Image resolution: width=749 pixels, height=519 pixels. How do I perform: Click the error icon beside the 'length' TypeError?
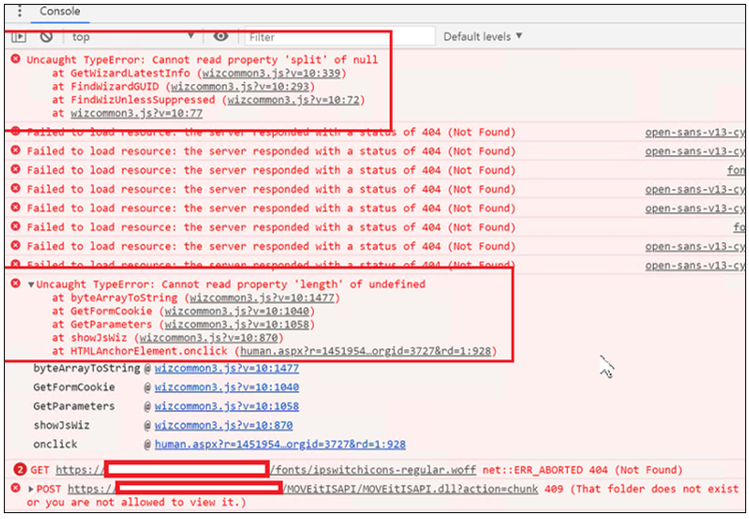pos(15,284)
